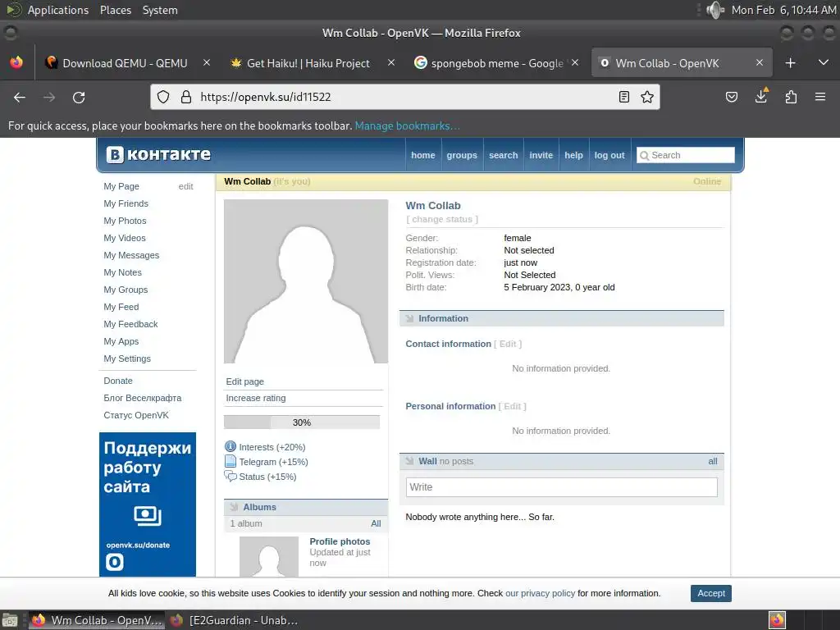Open the Profile photos album thumbnail
840x630 pixels.
[269, 557]
